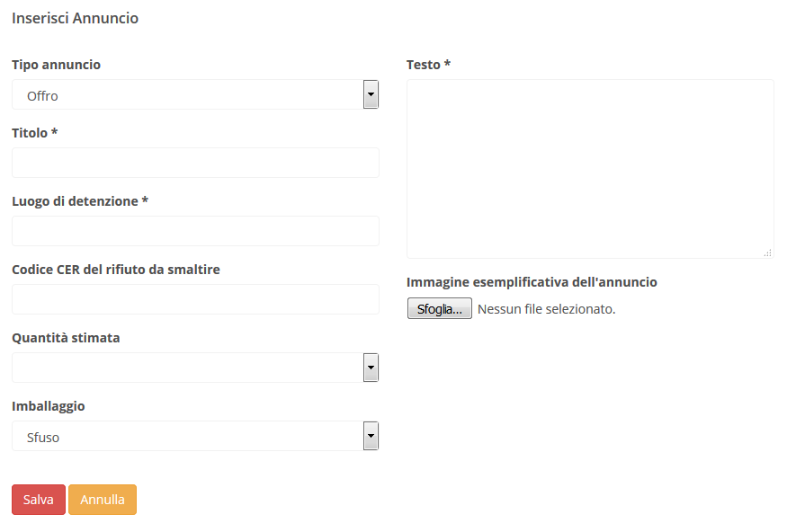Click the 'Luogo di detenzione *' label
The image size is (787, 532).
coord(79,201)
